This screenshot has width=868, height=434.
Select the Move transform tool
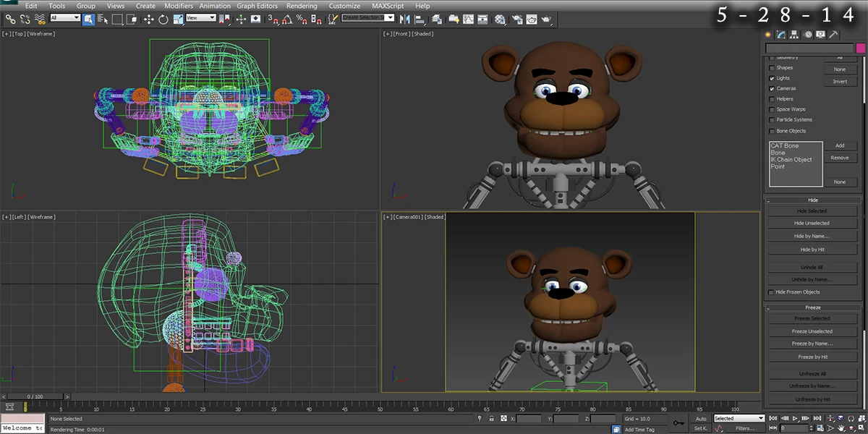click(x=149, y=19)
